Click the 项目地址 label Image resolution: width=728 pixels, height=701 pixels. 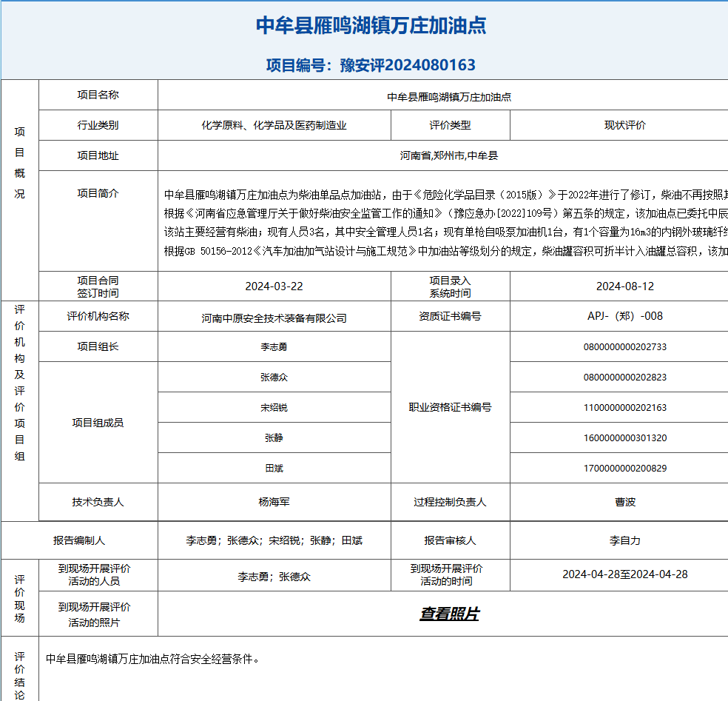98,155
